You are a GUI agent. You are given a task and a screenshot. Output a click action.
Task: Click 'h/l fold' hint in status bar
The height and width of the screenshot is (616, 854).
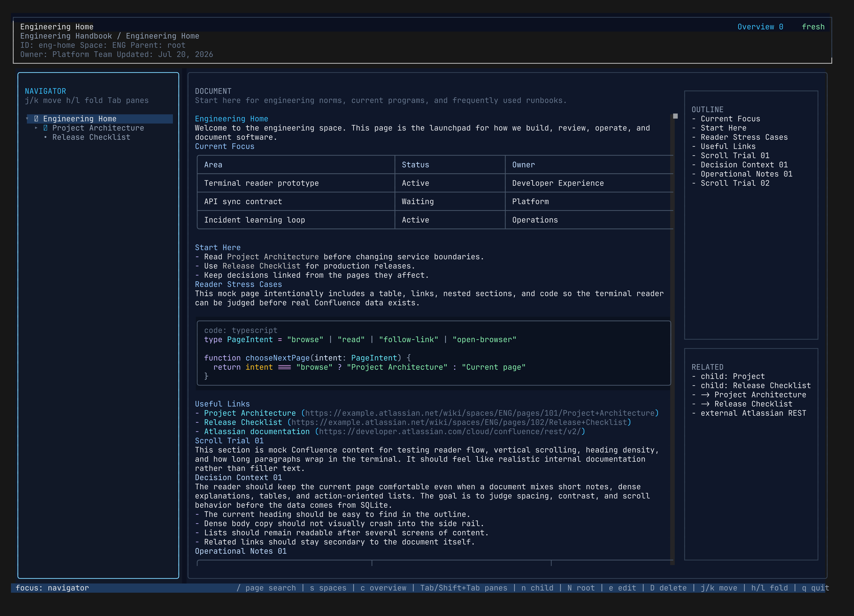[770, 588]
